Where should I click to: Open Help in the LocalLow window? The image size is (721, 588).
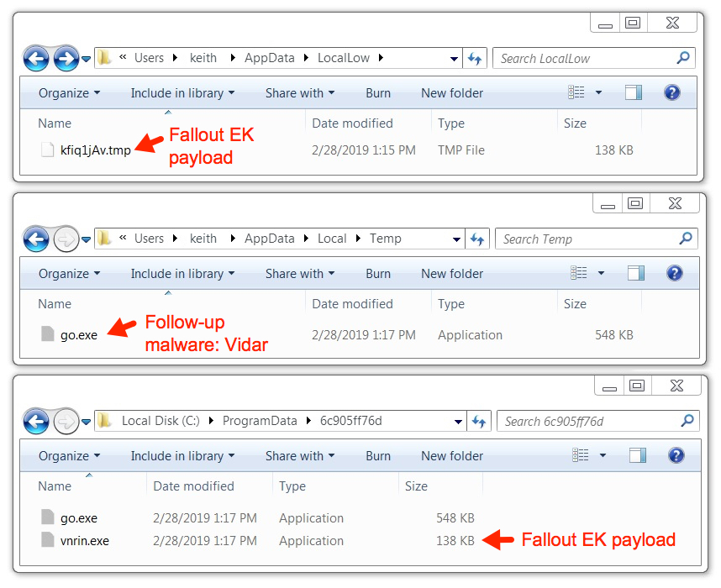(671, 92)
